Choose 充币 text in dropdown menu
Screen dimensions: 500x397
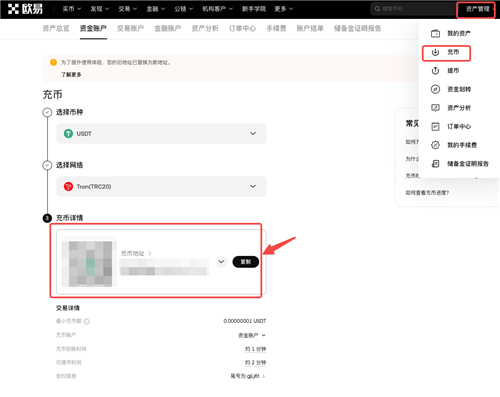pos(453,52)
